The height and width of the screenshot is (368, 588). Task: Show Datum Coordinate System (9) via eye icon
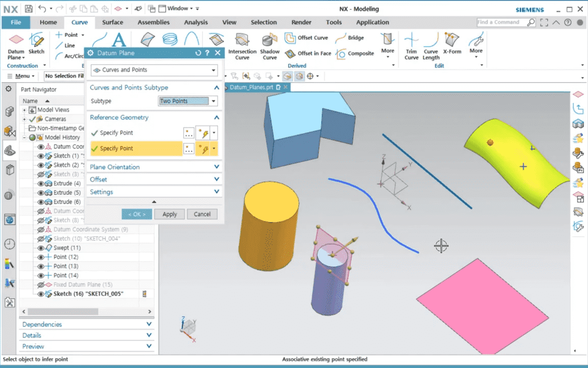click(x=41, y=229)
